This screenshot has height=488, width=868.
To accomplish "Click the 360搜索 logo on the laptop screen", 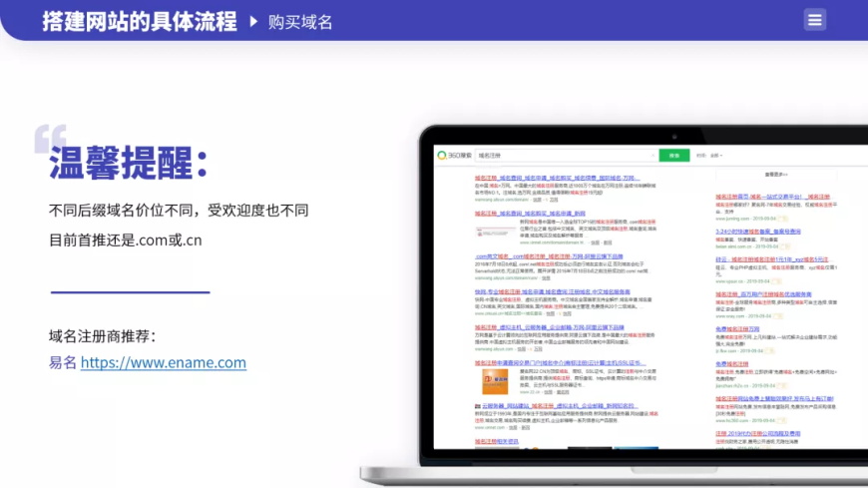I will click(454, 156).
